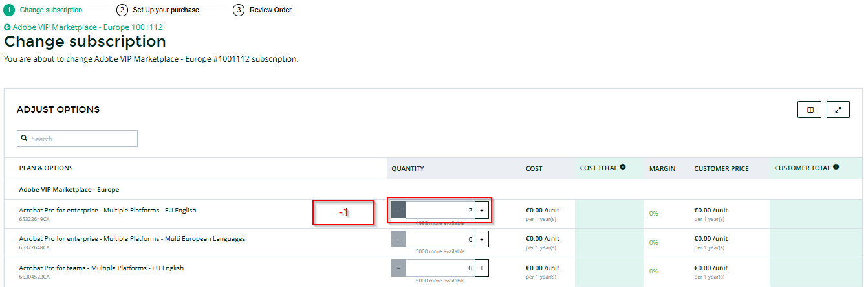
Task: Go to step 3 Review Order
Action: (263, 10)
